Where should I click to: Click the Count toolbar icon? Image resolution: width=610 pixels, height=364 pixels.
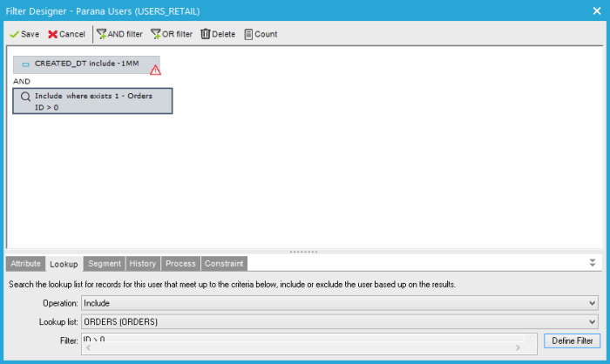coord(248,34)
